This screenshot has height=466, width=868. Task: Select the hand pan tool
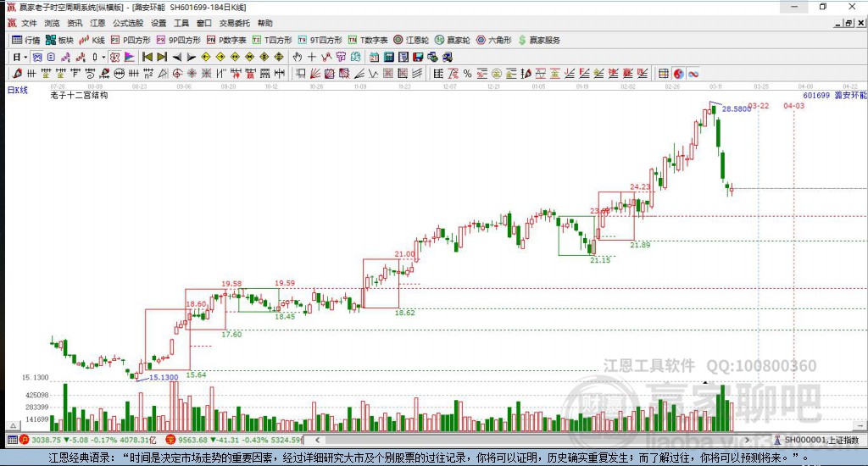298,57
